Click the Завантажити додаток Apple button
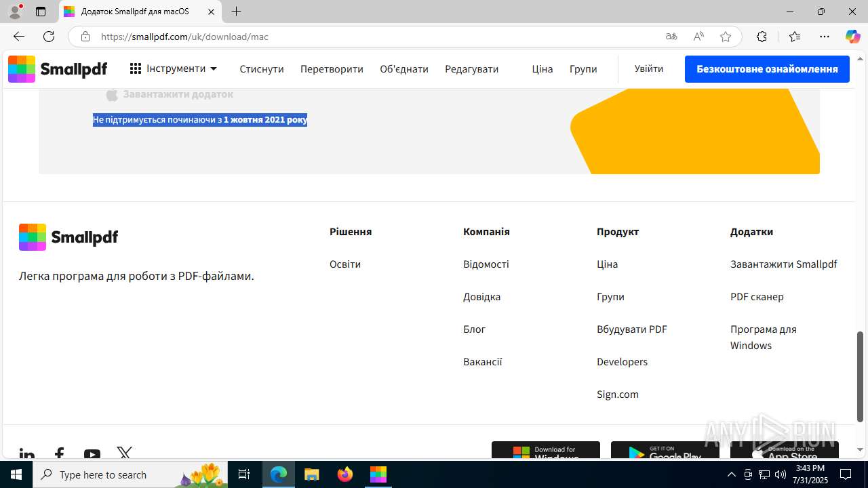868x488 pixels. (x=170, y=94)
